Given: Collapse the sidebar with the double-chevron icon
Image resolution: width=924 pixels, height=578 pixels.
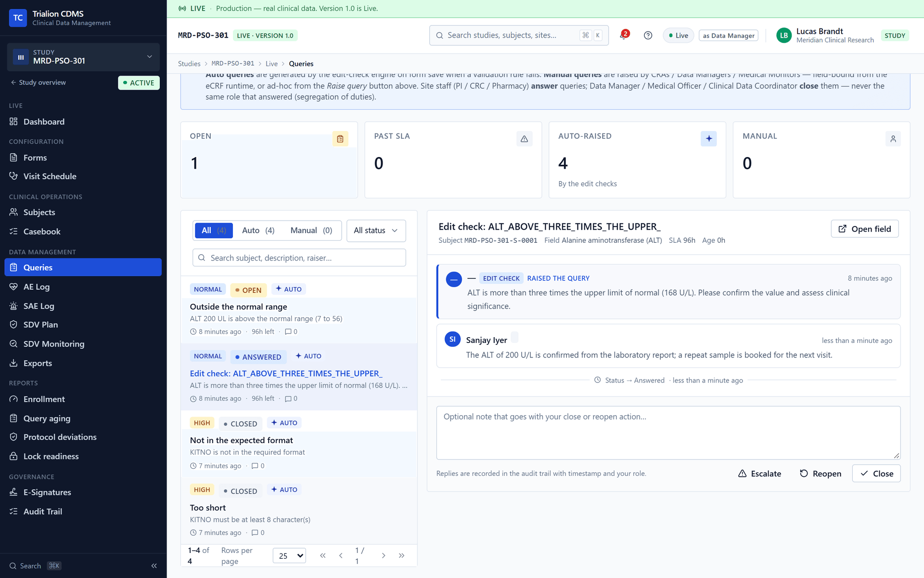Looking at the screenshot, I should point(154,566).
